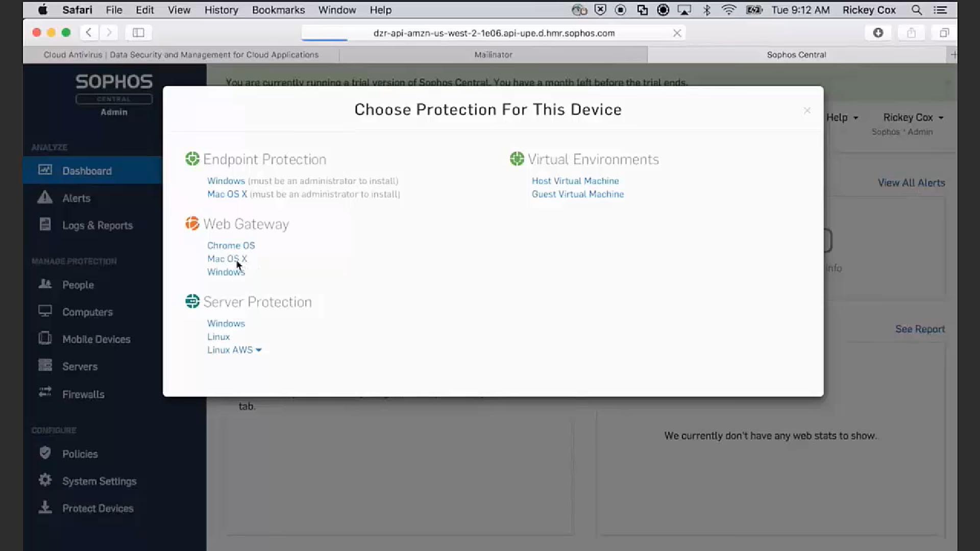Click the Alerts warning triangle icon
This screenshot has height=551, width=980.
(45, 197)
